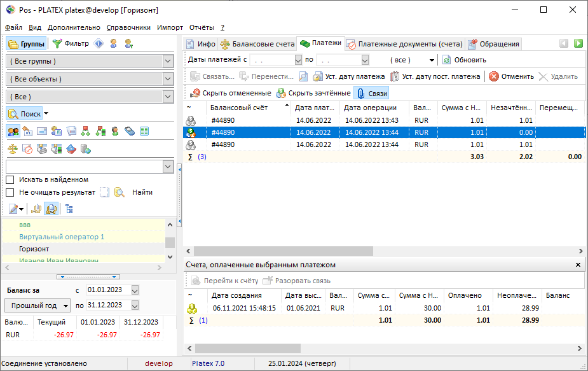Click the empty search text field
The image size is (588, 371).
click(85, 167)
